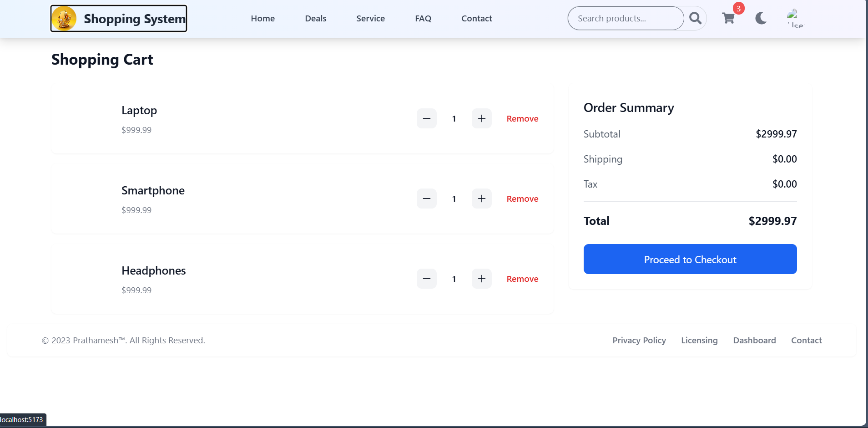Image resolution: width=868 pixels, height=428 pixels.
Task: Decrease Headphones quantity with minus button
Action: coord(426,279)
